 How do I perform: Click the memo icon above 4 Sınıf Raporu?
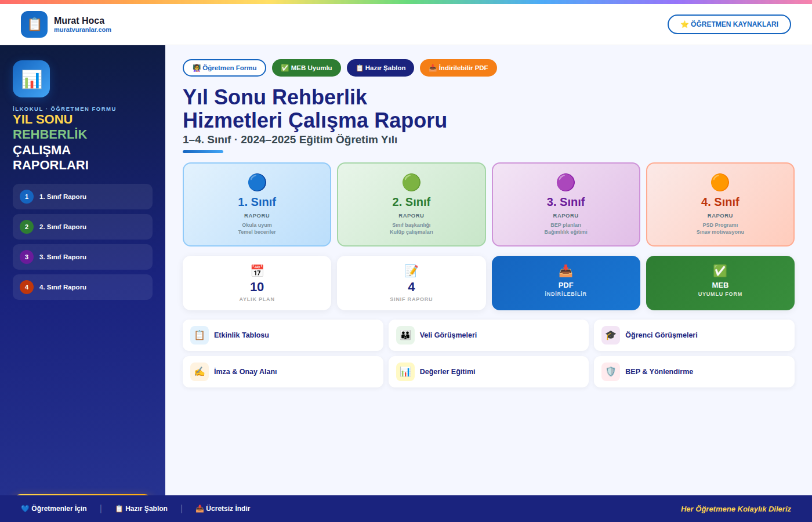(411, 271)
